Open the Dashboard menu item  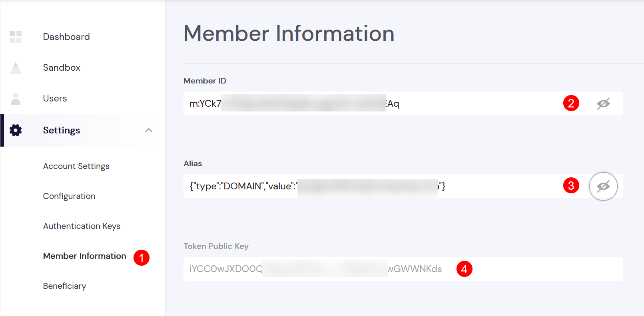coord(66,37)
